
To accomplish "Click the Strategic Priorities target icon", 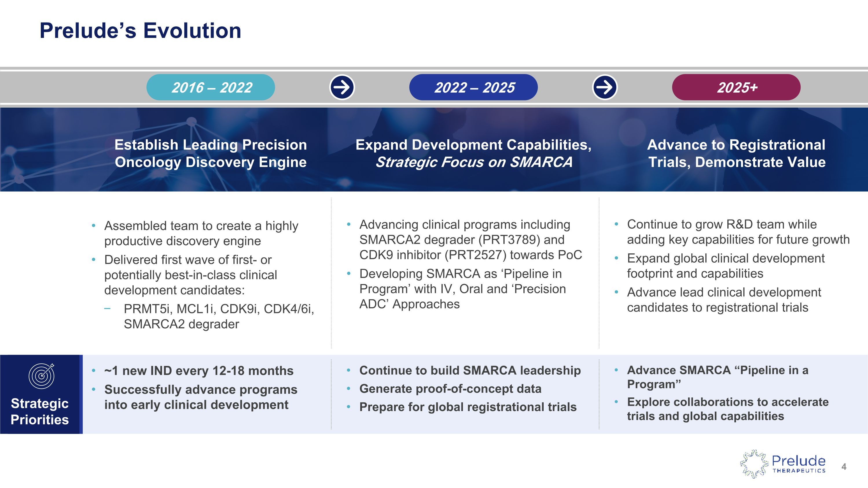I will [41, 376].
